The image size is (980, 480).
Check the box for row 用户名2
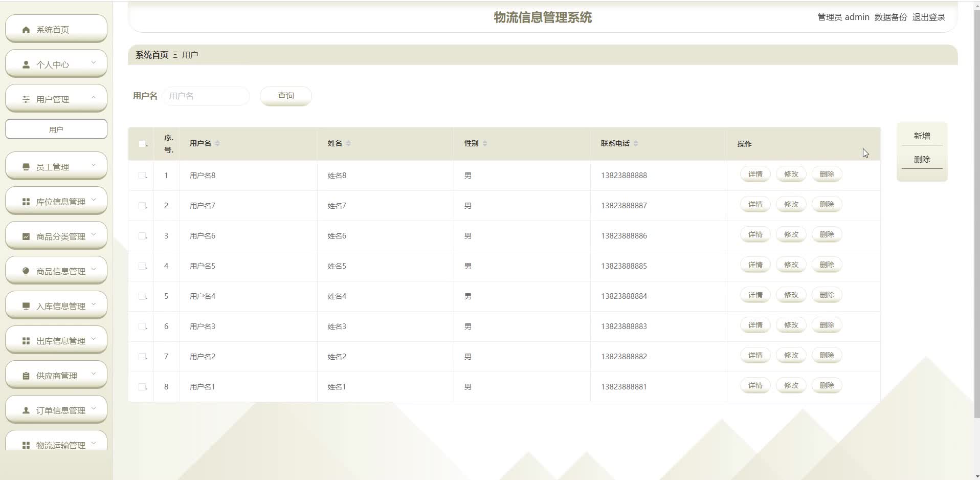(x=142, y=357)
